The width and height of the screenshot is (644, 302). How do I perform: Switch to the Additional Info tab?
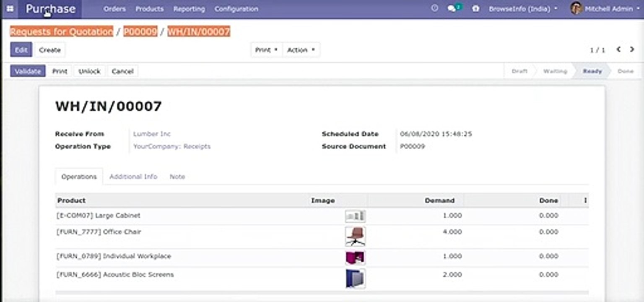point(133,177)
